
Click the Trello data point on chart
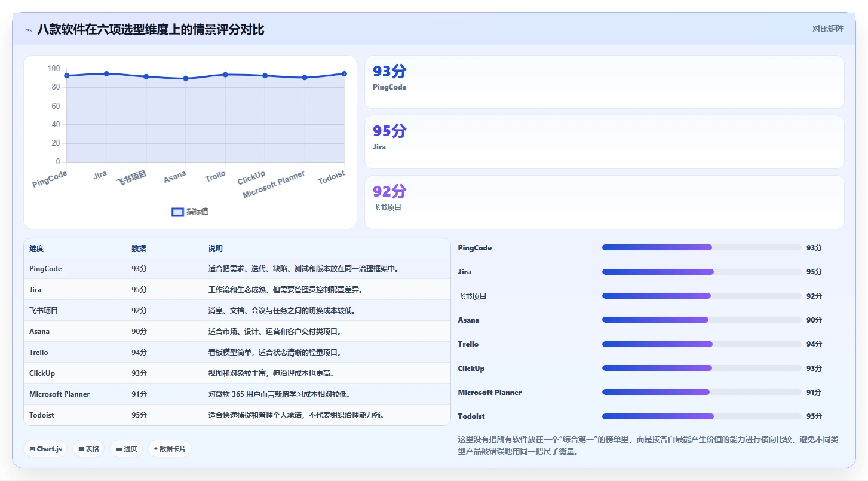click(x=225, y=75)
